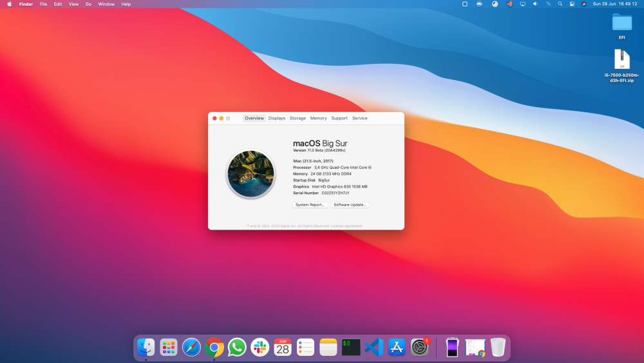Screen dimensions: 644x363
Task: Open the Trash in the Dock
Action: (498, 348)
